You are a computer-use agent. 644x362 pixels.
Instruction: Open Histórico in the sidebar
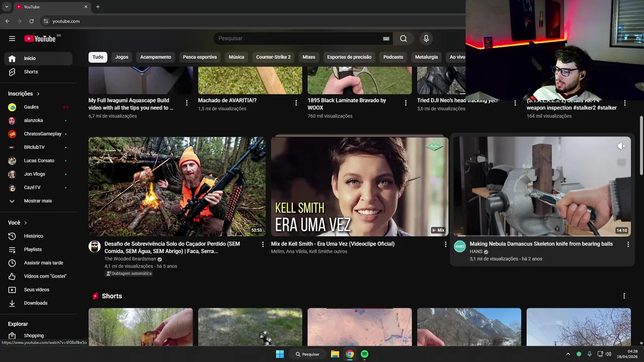click(38, 236)
